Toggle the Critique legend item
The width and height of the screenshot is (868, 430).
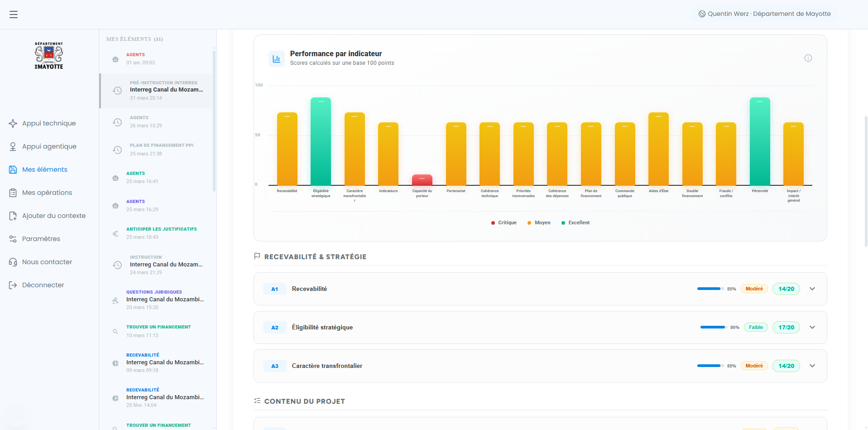tap(504, 223)
